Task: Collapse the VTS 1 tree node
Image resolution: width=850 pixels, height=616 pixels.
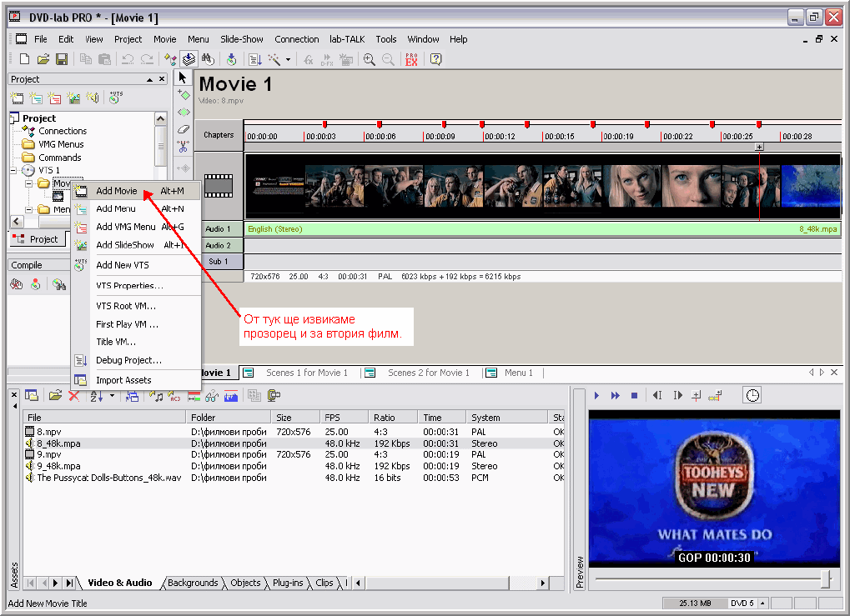Action: 13,171
